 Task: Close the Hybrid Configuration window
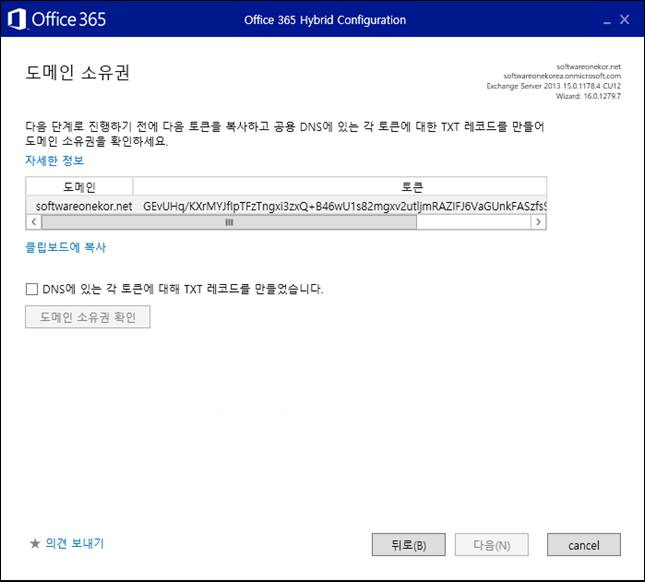(624, 19)
